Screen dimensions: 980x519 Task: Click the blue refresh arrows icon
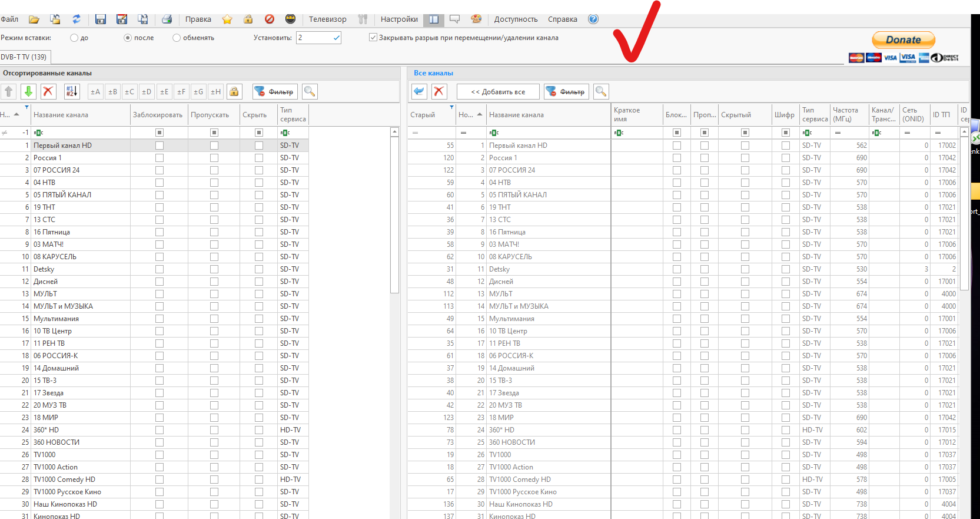click(77, 19)
